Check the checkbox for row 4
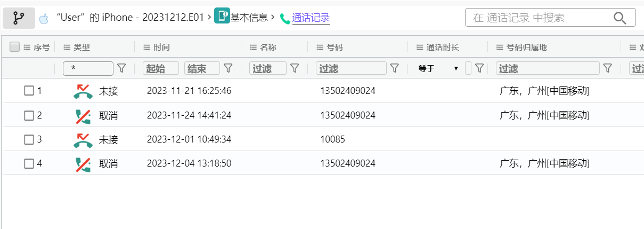644x229 pixels. [29, 163]
